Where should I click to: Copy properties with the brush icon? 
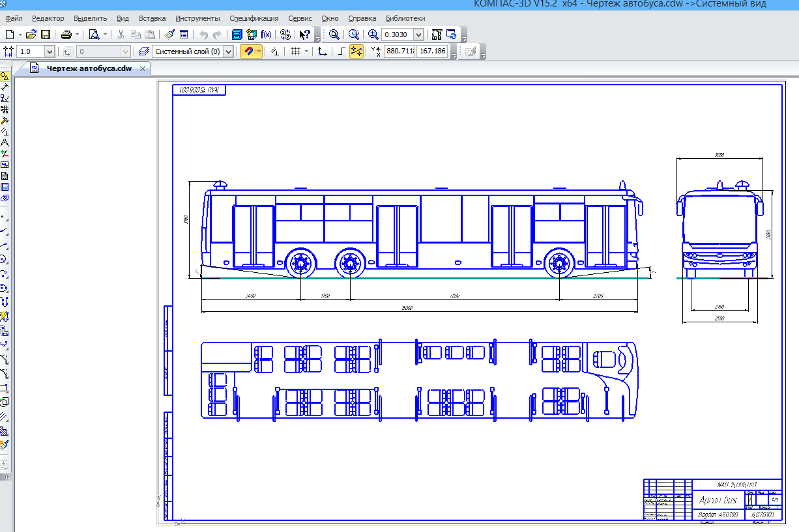coord(169,35)
